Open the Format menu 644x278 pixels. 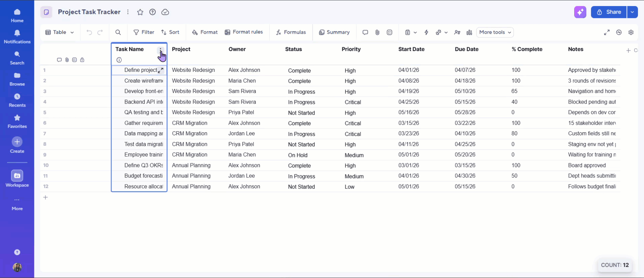(x=205, y=32)
